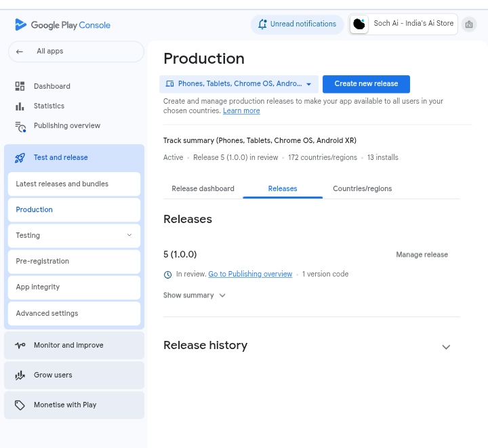
Task: Open Statistics in the sidebar
Action: click(49, 106)
